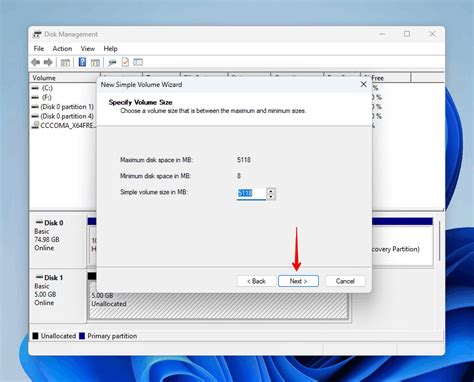This screenshot has height=382, width=474.
Task: Click the view settings icon at the toolbar's end
Action: pos(138,62)
